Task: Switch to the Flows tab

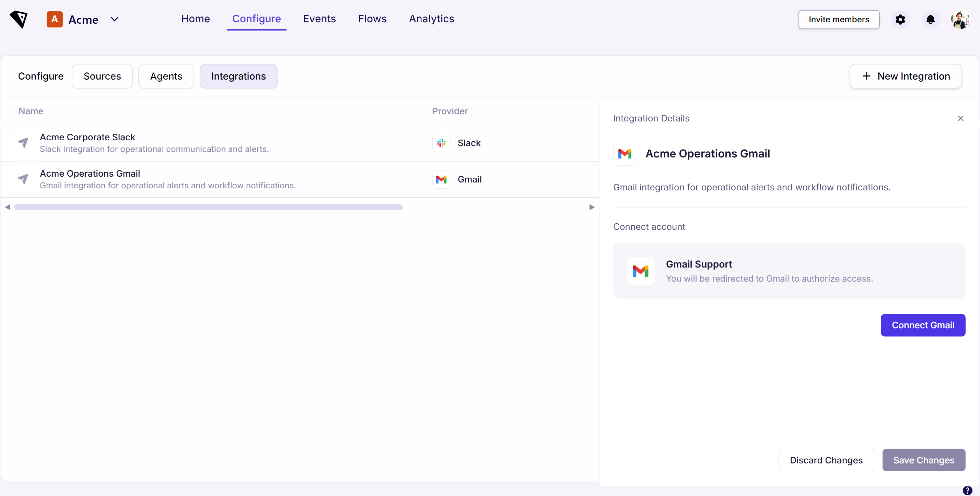Action: (x=372, y=19)
